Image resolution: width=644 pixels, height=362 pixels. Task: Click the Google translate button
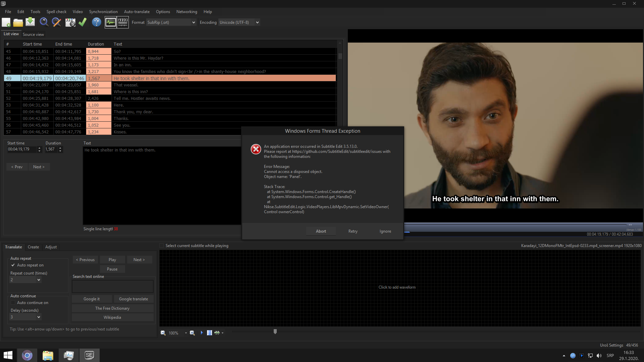tap(133, 299)
